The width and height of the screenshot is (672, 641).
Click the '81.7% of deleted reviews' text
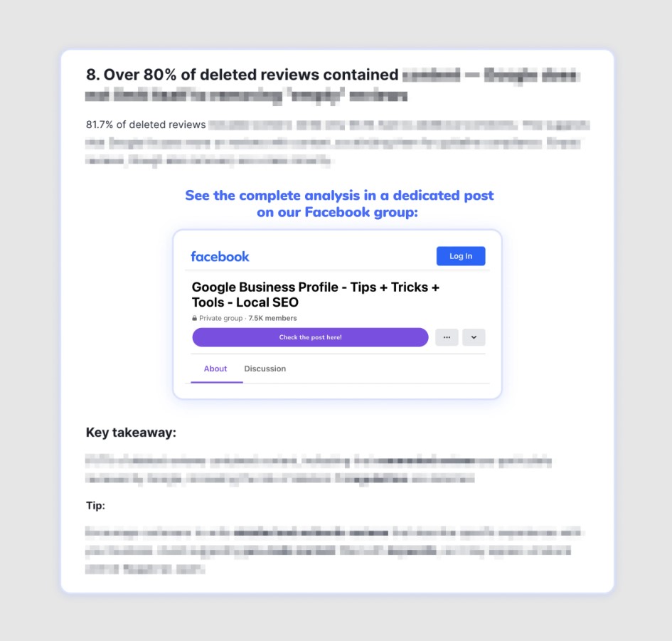point(146,125)
